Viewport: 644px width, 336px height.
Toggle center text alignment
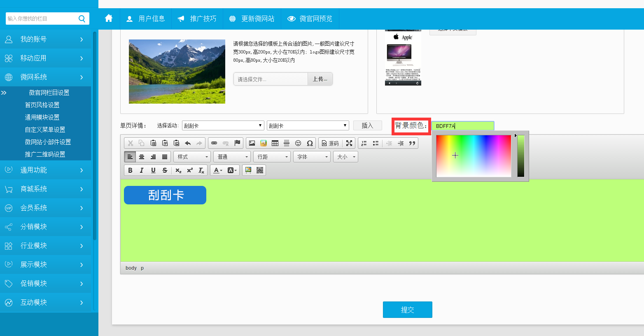pyautogui.click(x=142, y=157)
